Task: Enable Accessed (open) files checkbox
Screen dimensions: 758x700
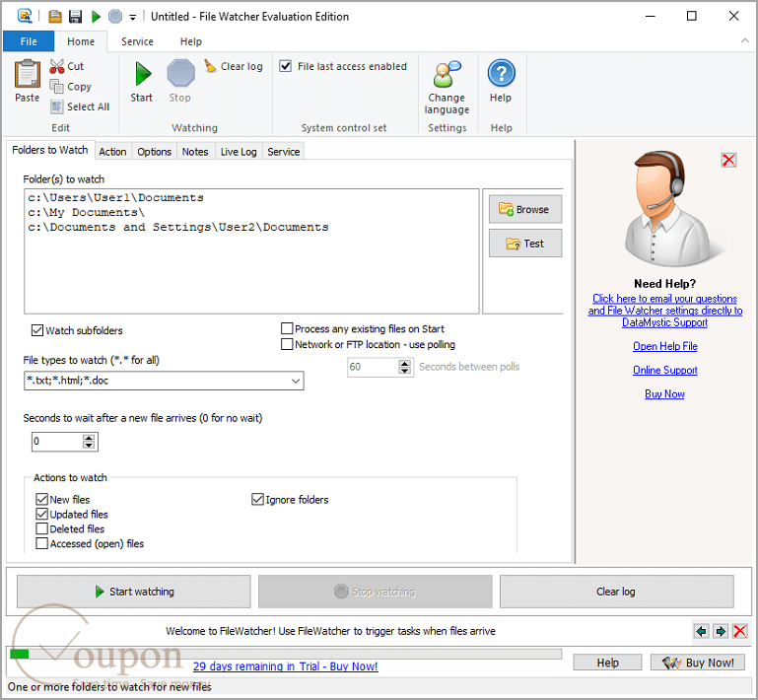Action: 42,543
